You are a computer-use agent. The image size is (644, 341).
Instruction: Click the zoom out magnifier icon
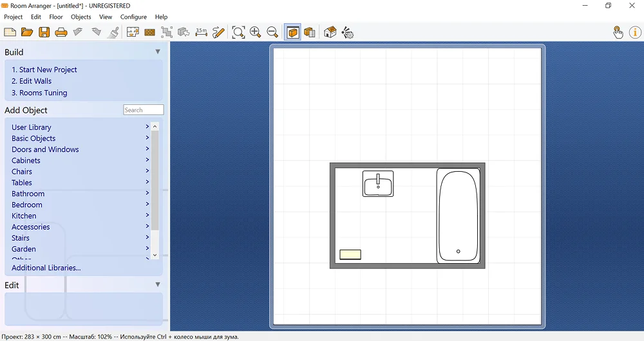click(272, 32)
